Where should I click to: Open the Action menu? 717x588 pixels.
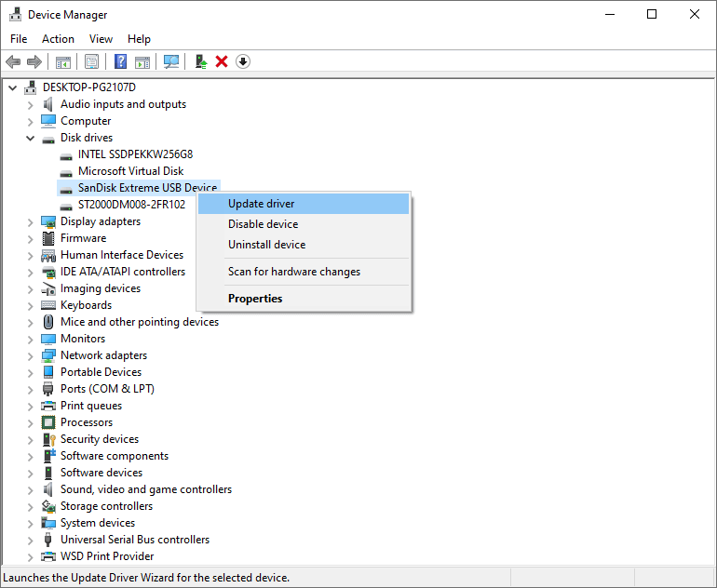pos(58,39)
